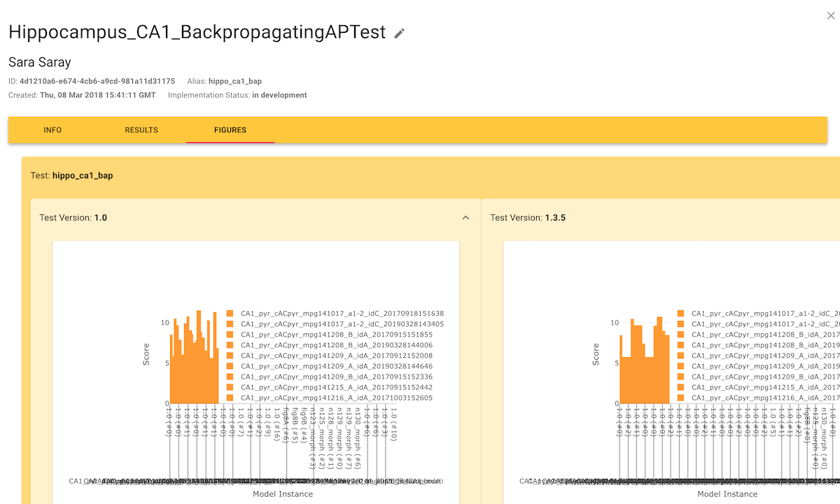This screenshot has width=840, height=504.
Task: Toggle legend trace ending 20170918151638 in Version 1.0 chart
Action: (342, 314)
